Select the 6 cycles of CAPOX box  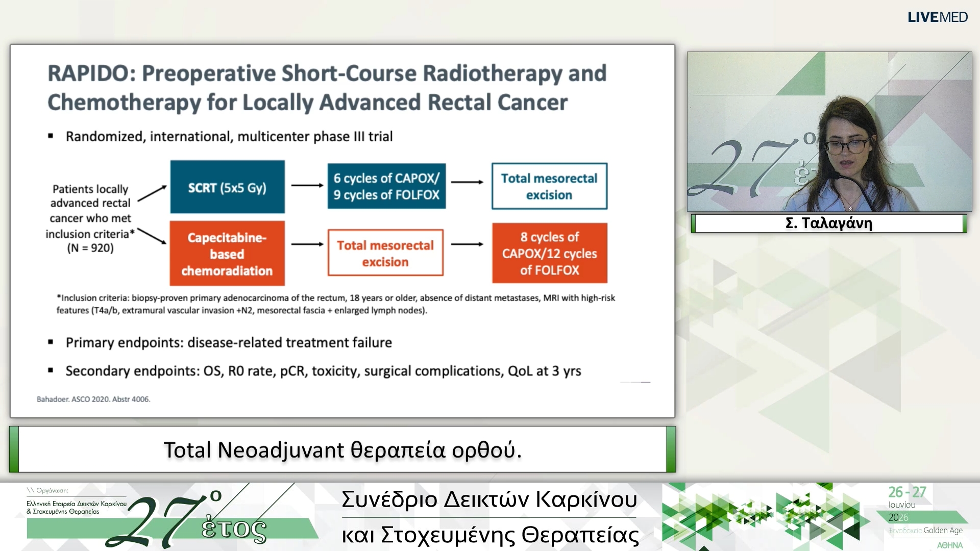pyautogui.click(x=386, y=186)
